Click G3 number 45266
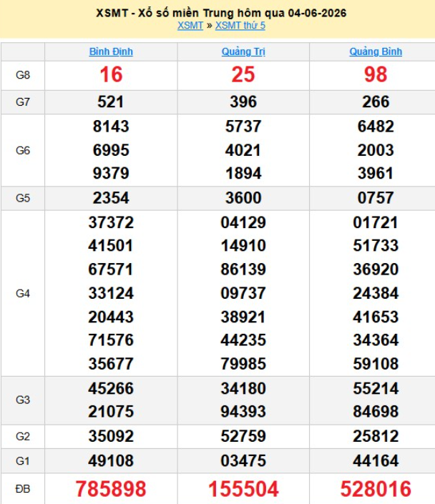Viewport: 435px width, 504px height. click(111, 388)
